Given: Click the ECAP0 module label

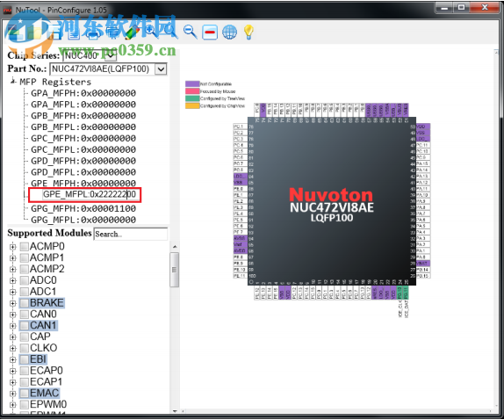Looking at the screenshot, I should tap(47, 371).
